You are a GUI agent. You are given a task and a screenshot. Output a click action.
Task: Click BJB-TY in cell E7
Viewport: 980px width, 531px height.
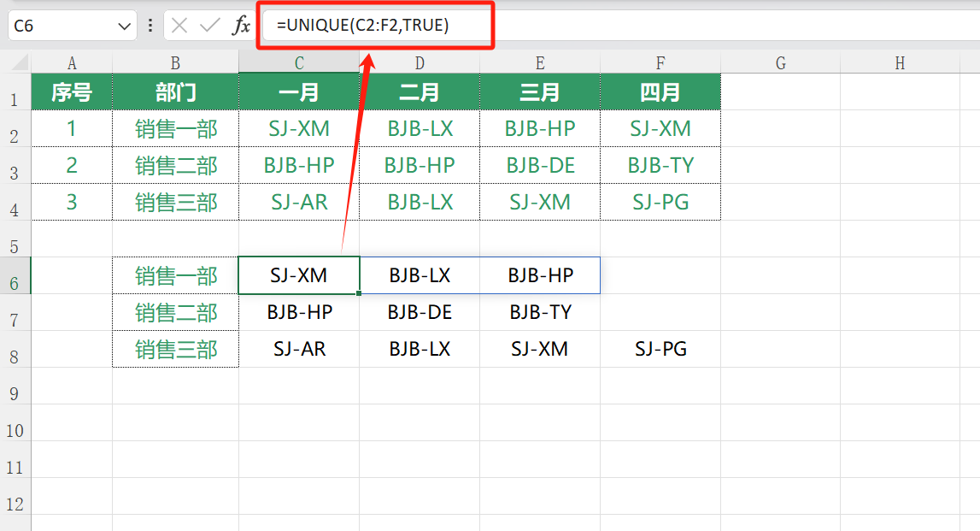click(x=541, y=312)
